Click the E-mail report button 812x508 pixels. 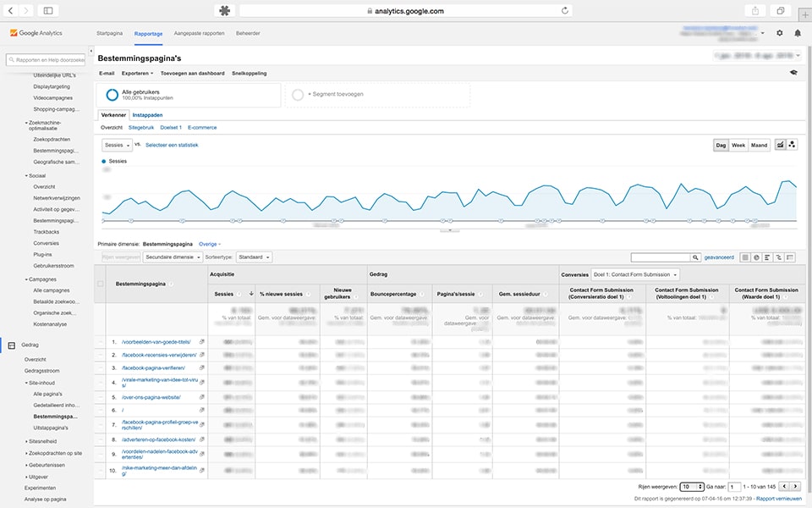[107, 73]
